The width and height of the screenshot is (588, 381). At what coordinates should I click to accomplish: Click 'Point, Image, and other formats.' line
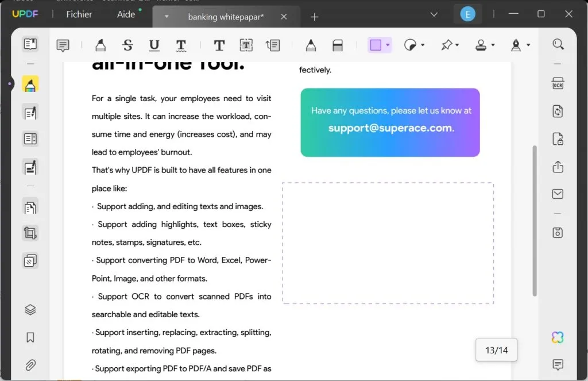click(x=150, y=279)
